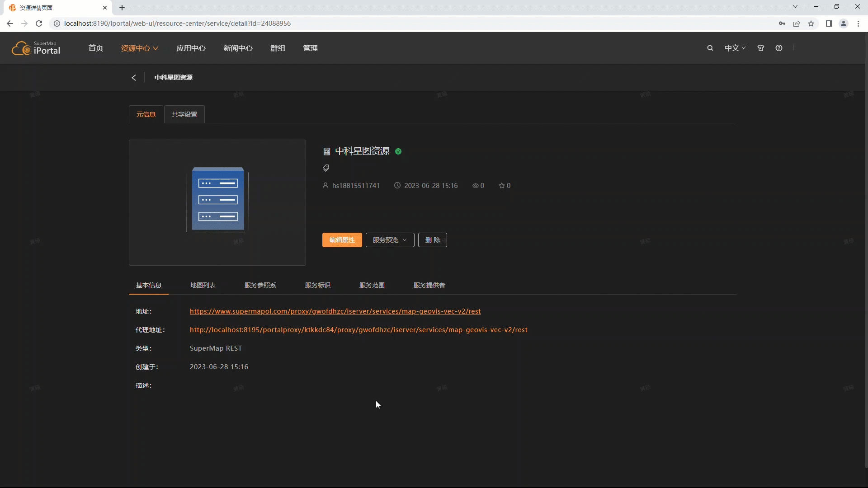Screen dimensions: 868x488
Task: Go back with browser back arrow
Action: point(10,23)
